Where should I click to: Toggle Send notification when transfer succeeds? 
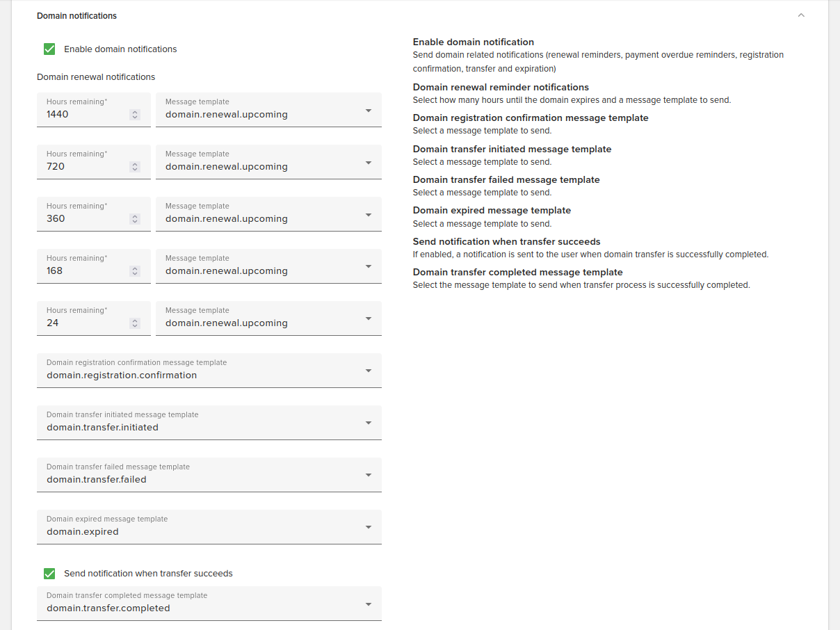click(x=49, y=574)
